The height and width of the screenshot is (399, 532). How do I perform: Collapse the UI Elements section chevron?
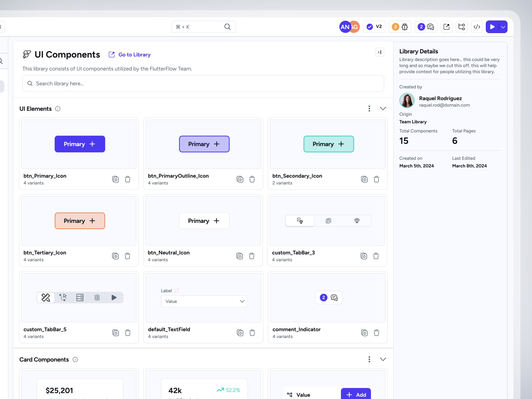coord(383,108)
